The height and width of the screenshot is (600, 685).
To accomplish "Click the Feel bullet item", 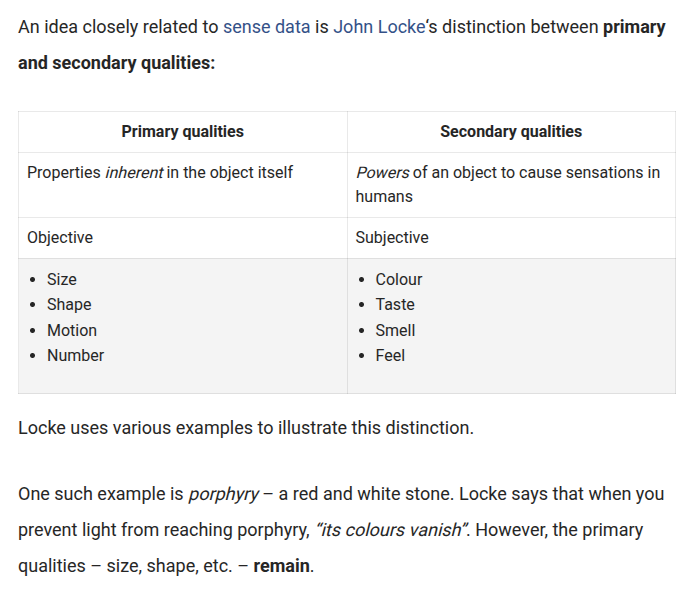I will [390, 355].
